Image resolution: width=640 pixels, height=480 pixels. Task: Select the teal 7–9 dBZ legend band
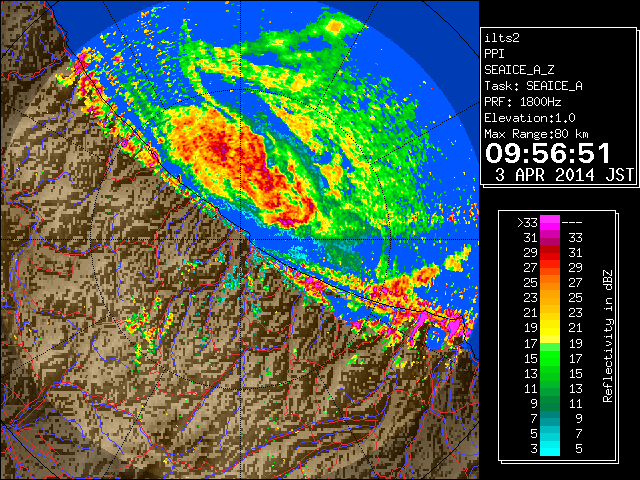(550, 419)
